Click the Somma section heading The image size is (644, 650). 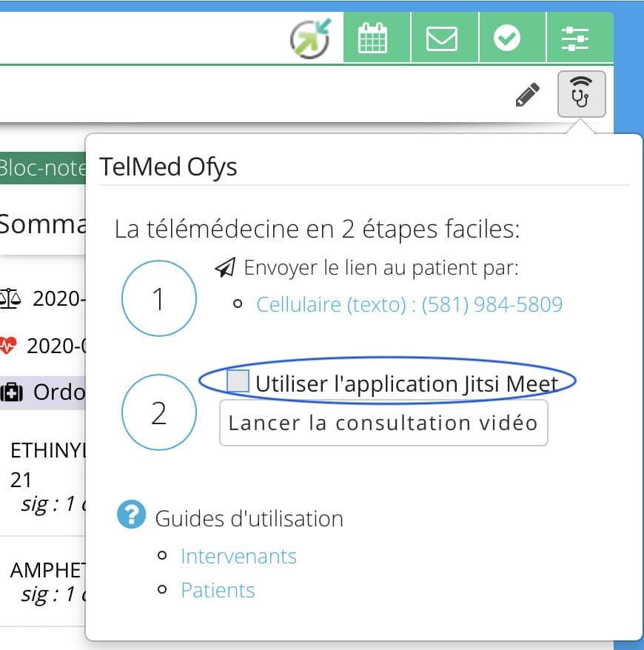pos(43,224)
